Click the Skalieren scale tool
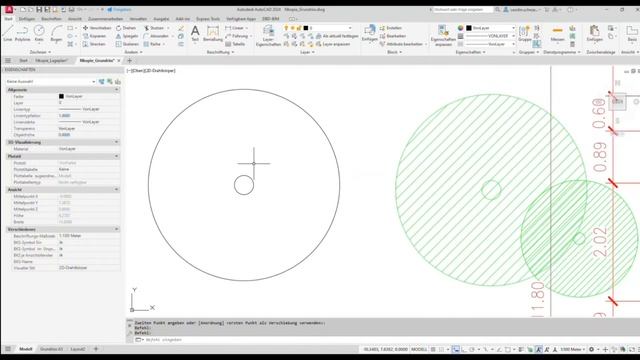Screen dimensions: 640x360 click(127, 44)
